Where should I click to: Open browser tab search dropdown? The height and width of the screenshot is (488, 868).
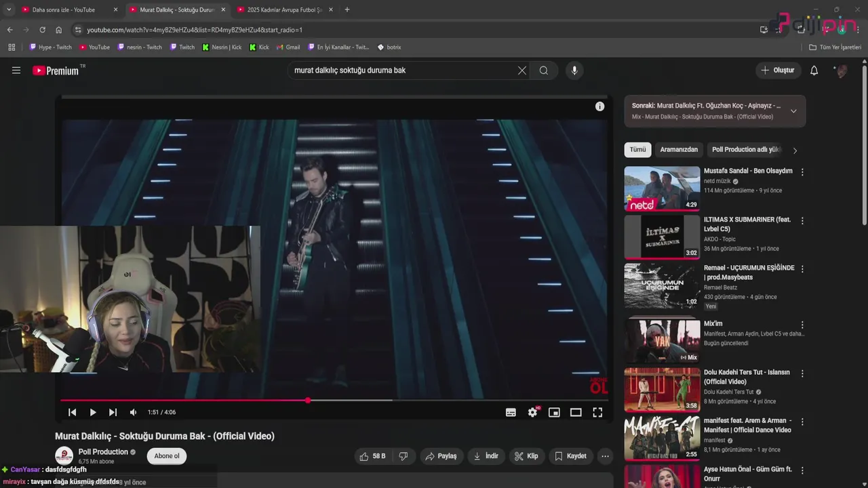9,9
